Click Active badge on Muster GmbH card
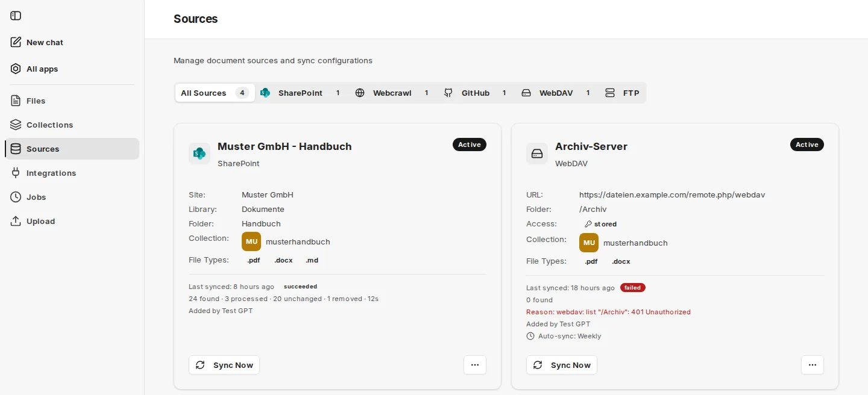The width and height of the screenshot is (868, 395). 470,145
